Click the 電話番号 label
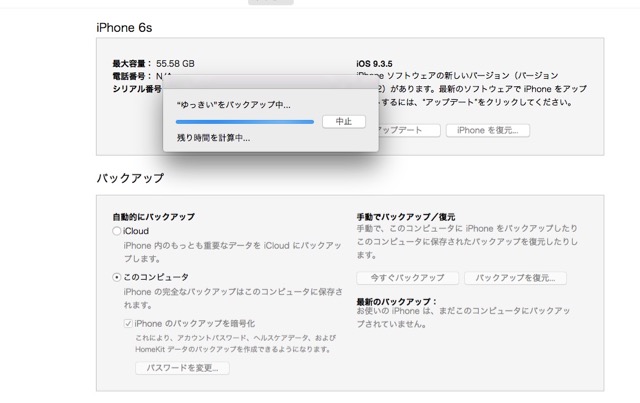Image resolution: width=640 pixels, height=403 pixels. 132,76
